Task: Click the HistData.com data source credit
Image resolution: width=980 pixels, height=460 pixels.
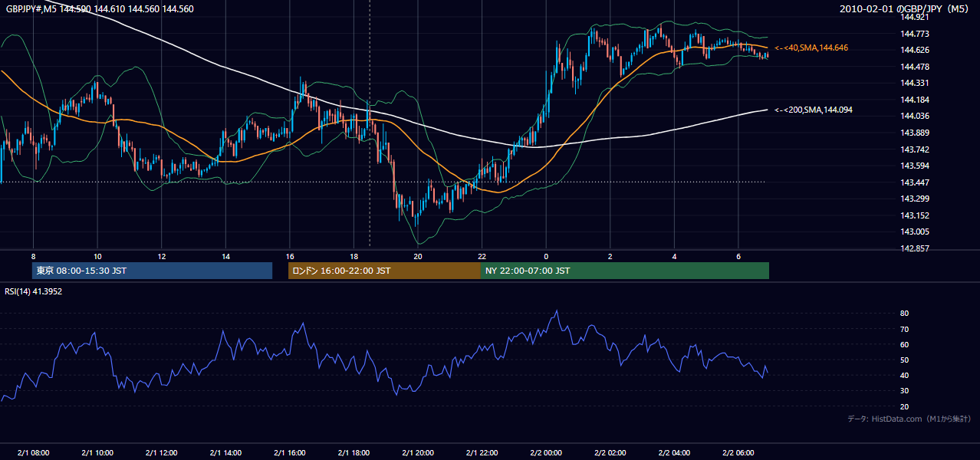Action: pyautogui.click(x=909, y=419)
